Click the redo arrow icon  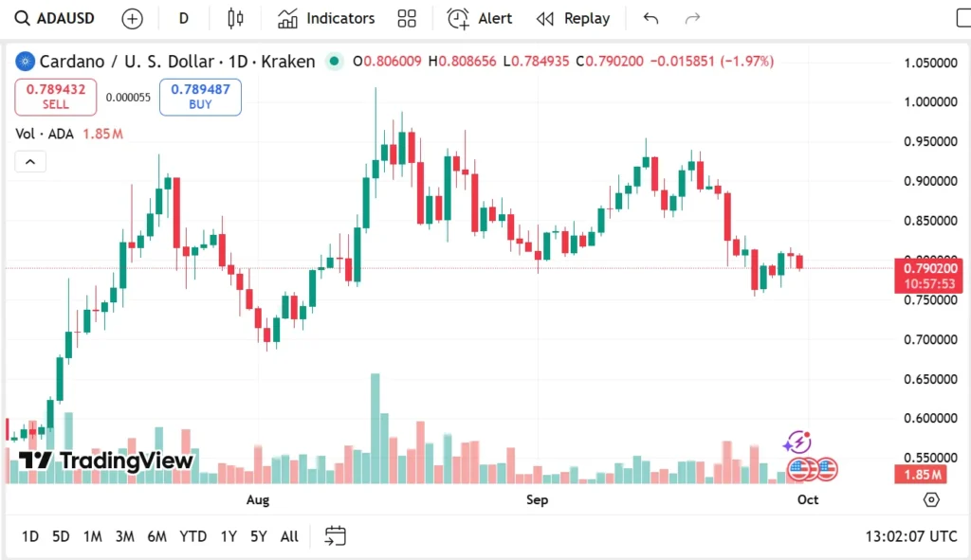click(692, 18)
